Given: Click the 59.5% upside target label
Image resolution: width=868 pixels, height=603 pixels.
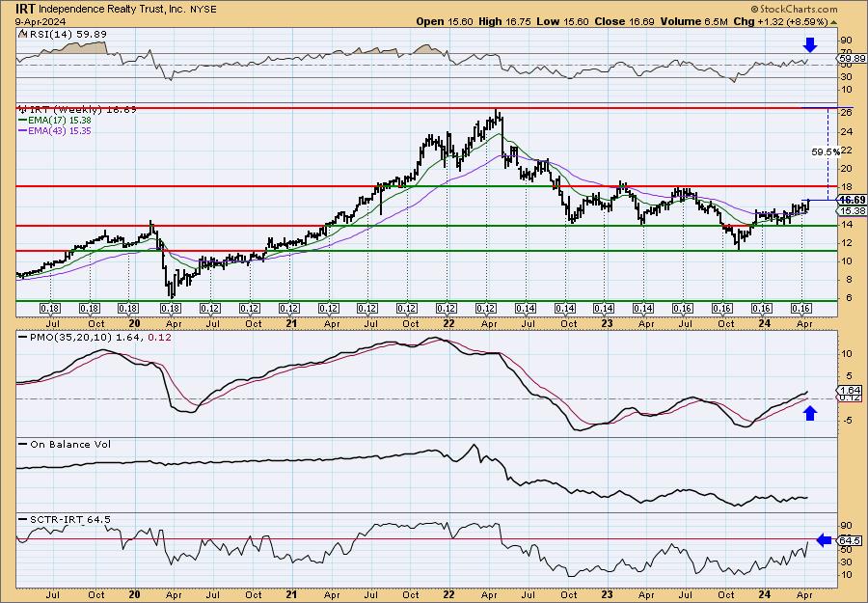Looking at the screenshot, I should click(x=826, y=151).
